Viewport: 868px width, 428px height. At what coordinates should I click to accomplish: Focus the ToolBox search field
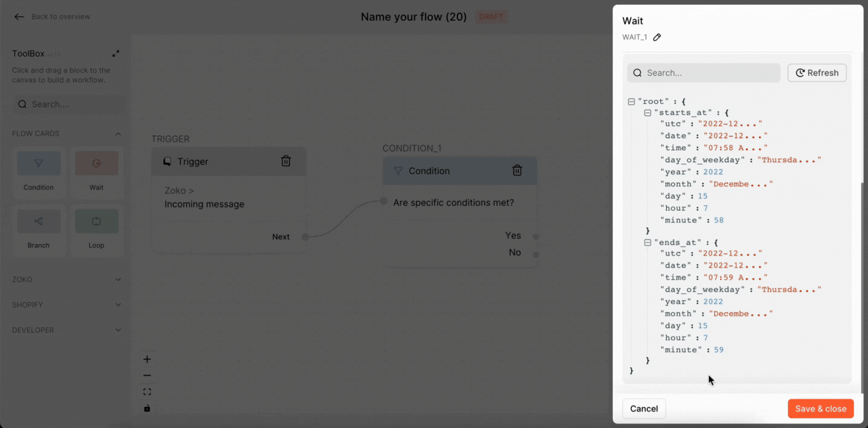[x=69, y=104]
